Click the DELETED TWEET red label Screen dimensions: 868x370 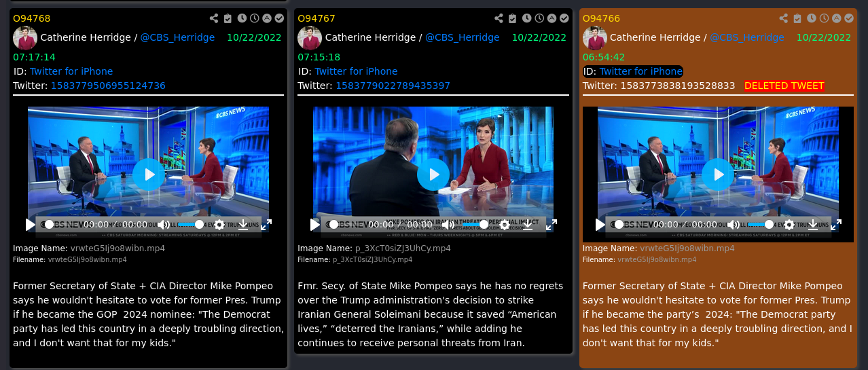(x=784, y=86)
